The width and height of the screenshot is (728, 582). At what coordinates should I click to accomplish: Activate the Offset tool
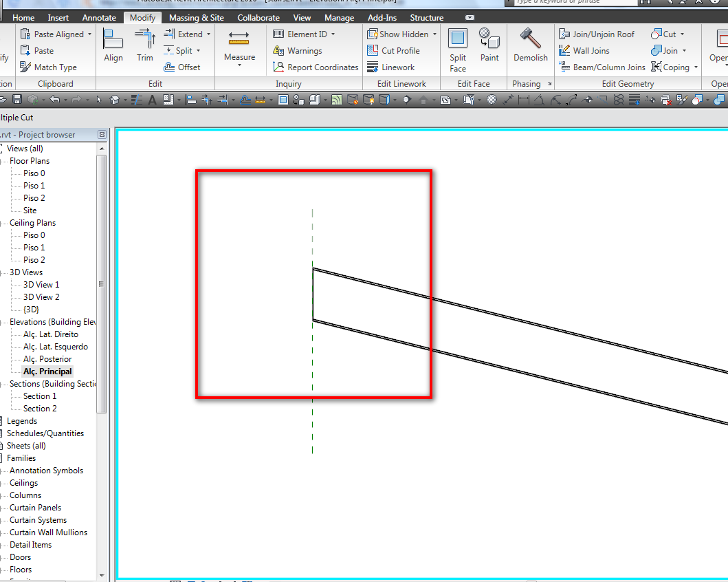pos(182,67)
